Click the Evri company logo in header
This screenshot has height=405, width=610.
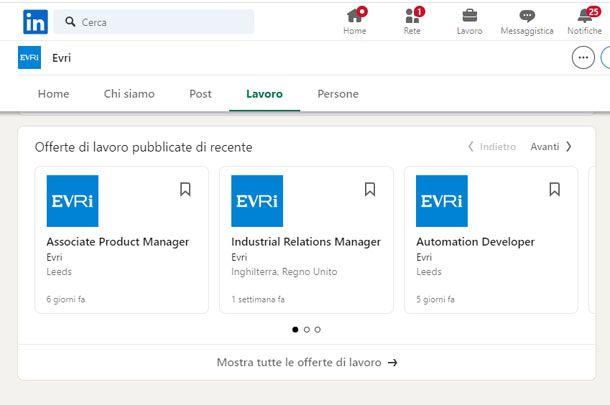30,58
